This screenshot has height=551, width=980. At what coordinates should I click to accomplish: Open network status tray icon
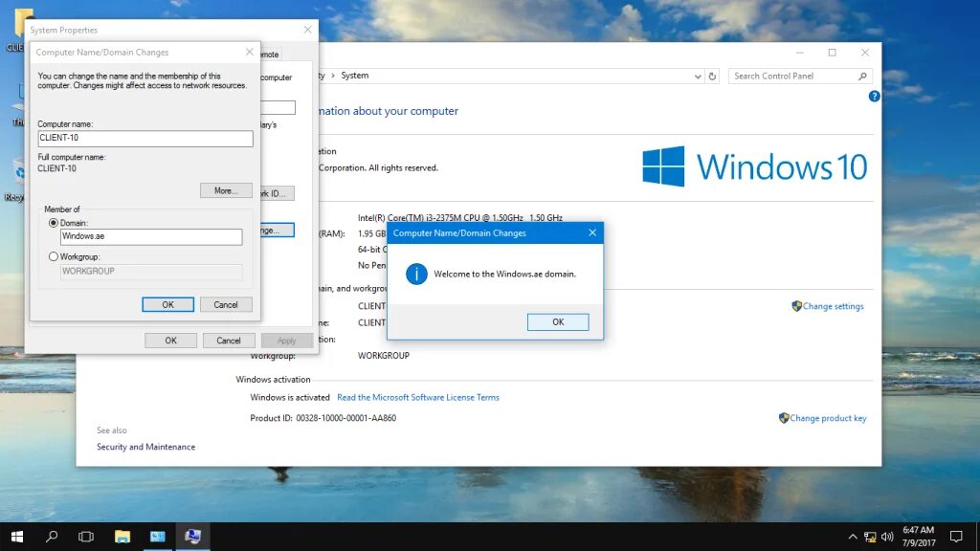[x=870, y=537]
